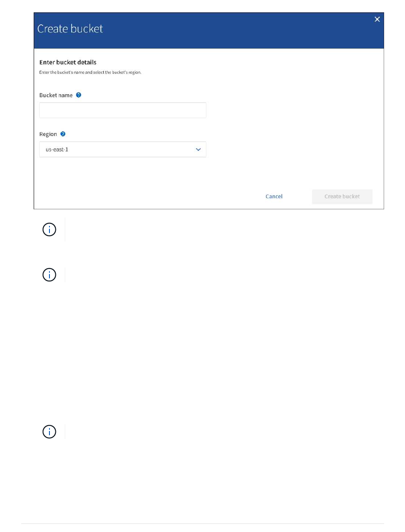Focus the Bucket name text field
Image resolution: width=405 pixels, height=532 pixels.
pyautogui.click(x=123, y=110)
